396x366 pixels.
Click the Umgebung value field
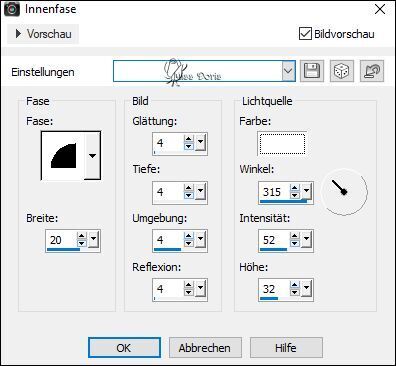pos(169,240)
